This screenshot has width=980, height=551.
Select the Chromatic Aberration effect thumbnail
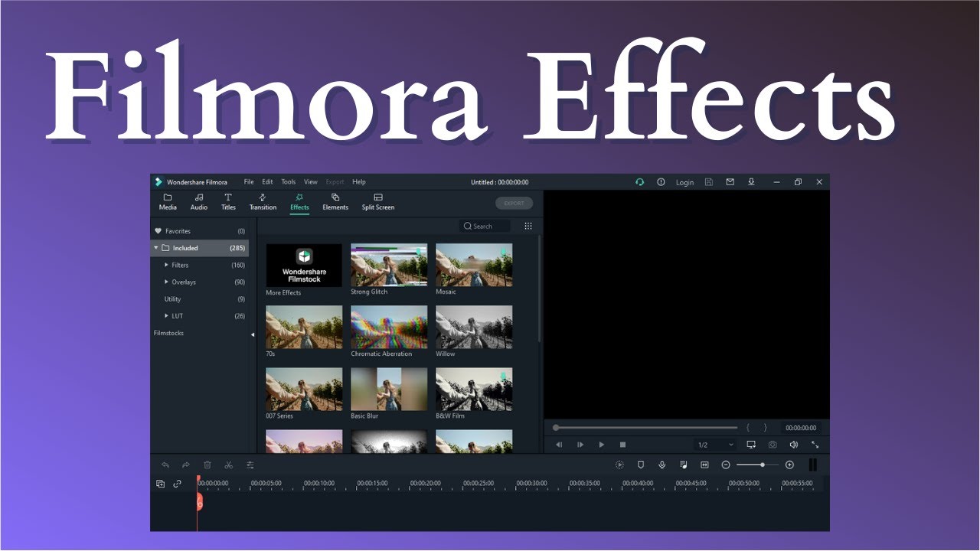point(389,328)
